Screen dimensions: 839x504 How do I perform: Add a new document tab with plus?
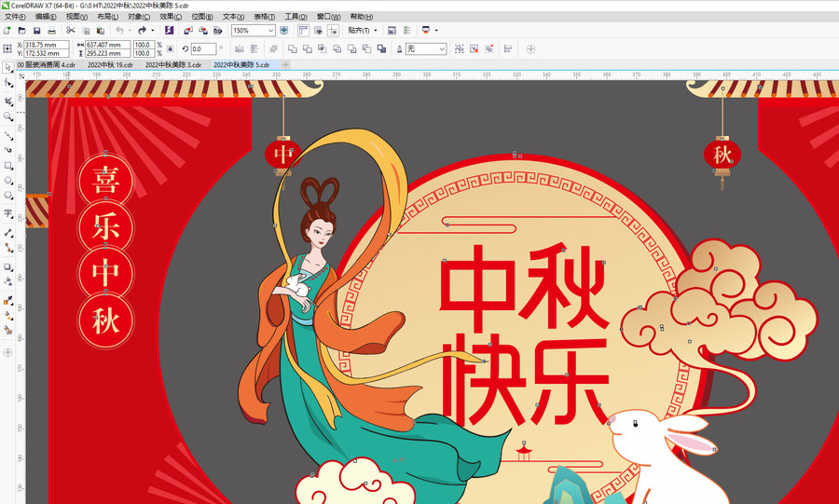click(x=286, y=64)
